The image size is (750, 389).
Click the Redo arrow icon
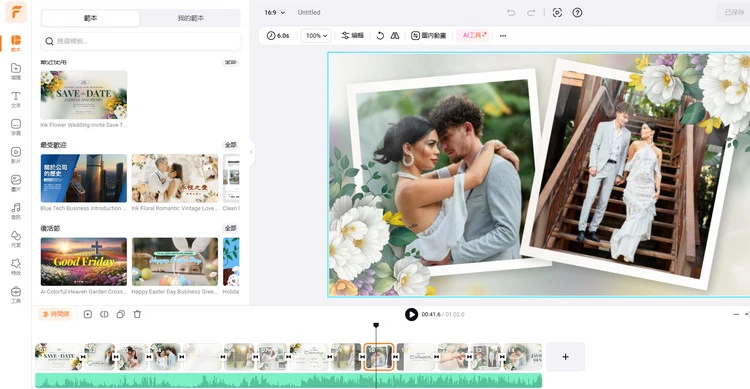point(531,12)
